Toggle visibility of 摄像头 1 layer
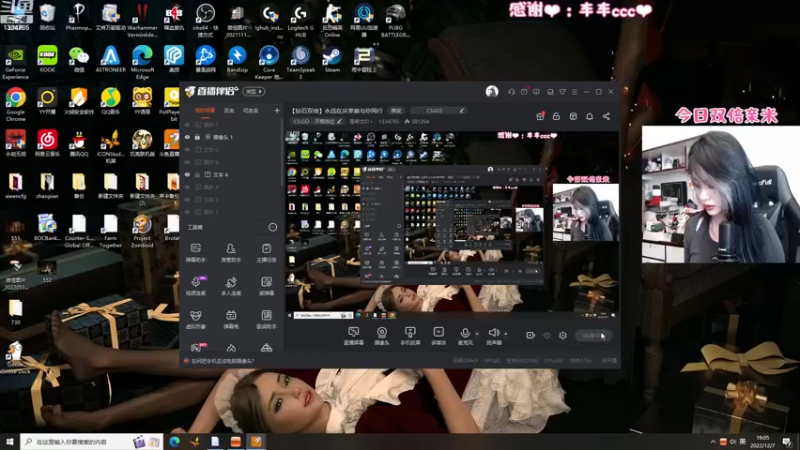The image size is (800, 450). point(187,137)
